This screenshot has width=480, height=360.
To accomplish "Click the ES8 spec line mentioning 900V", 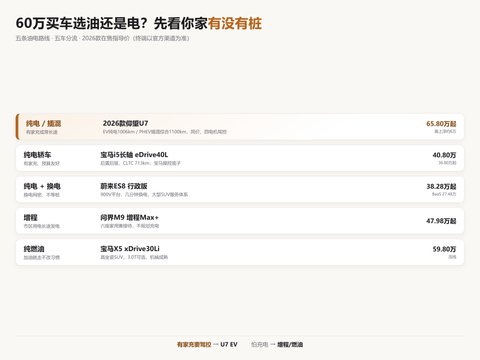I will point(144,195).
